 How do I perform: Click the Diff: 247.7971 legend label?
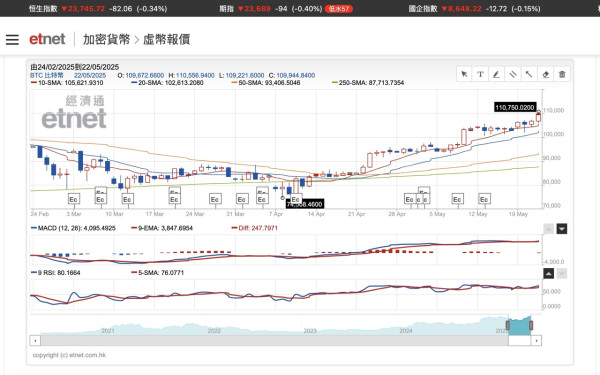pyautogui.click(x=255, y=228)
